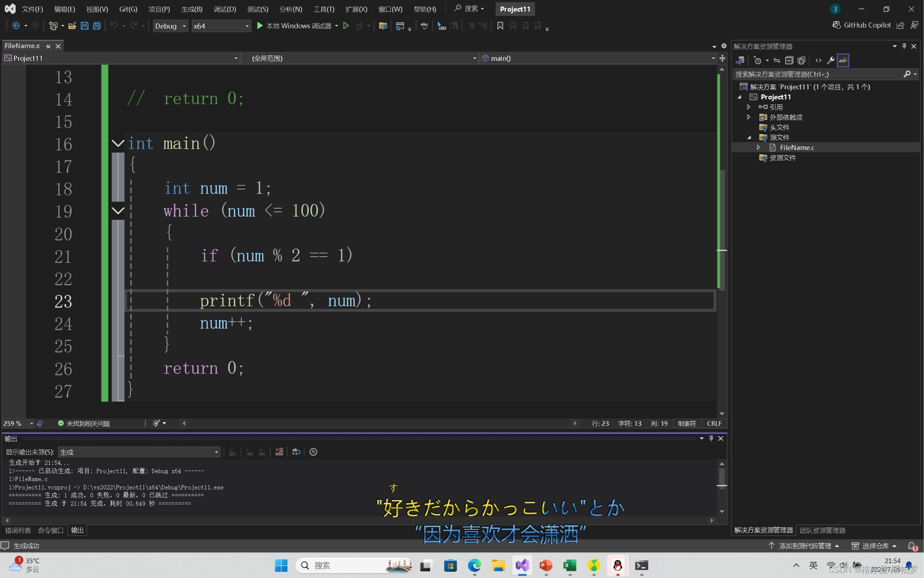Click the Solution Explorer search field

point(817,74)
